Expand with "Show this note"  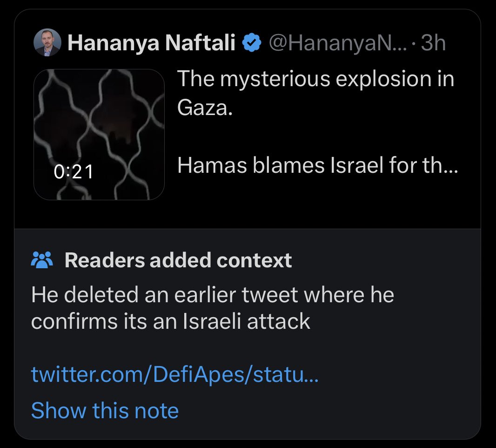click(x=105, y=411)
